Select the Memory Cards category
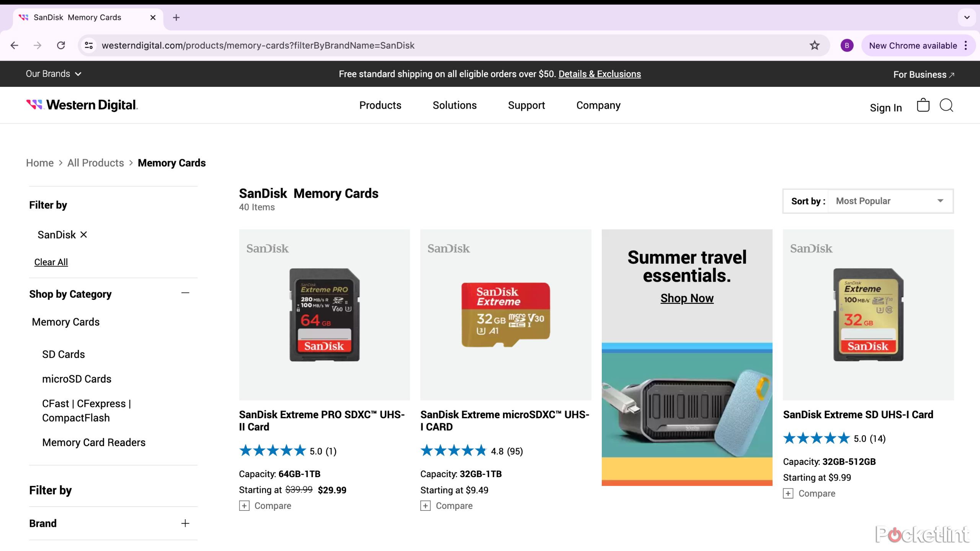This screenshot has height=551, width=980. tap(65, 321)
